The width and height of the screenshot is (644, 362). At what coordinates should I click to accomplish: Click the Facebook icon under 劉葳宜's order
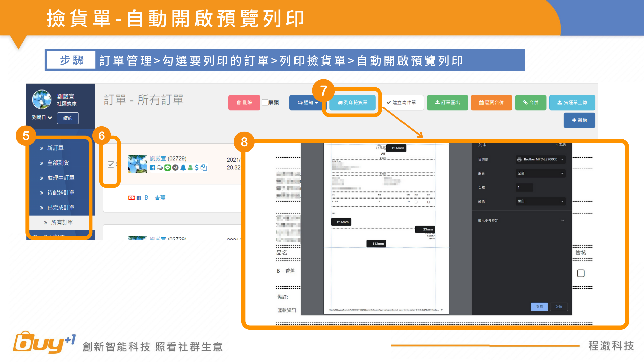click(152, 168)
